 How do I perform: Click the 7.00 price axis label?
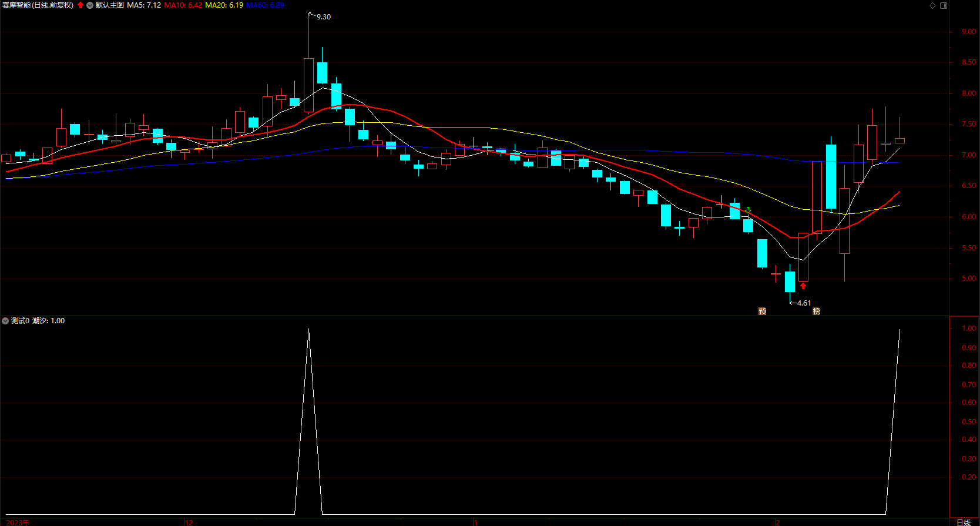point(969,155)
